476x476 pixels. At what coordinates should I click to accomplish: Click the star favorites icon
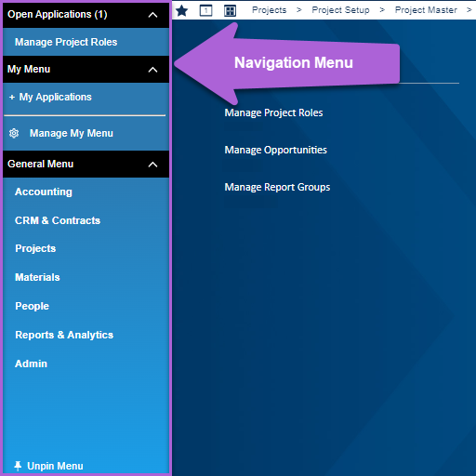[182, 11]
